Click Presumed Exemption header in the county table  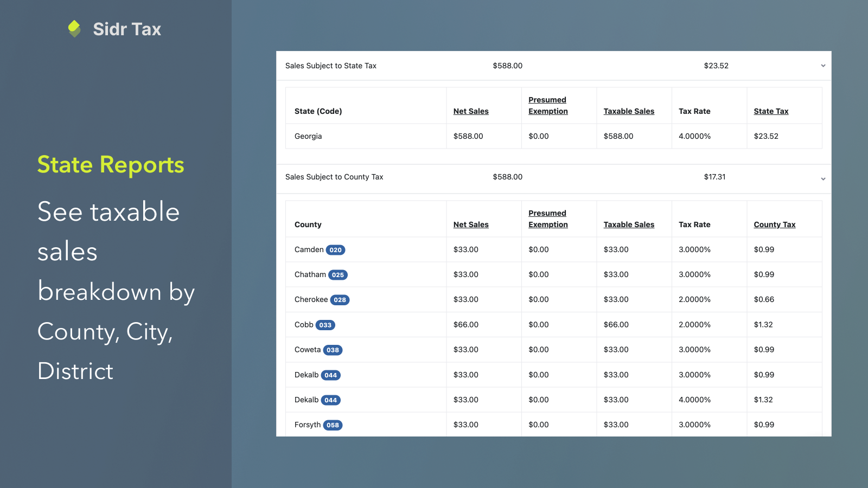click(548, 219)
